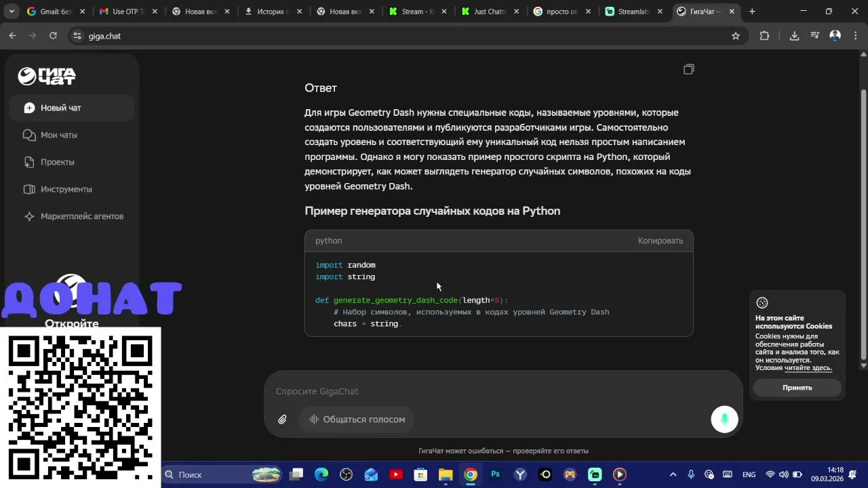Click the ГигаЧат logo
Image resolution: width=868 pixels, height=488 pixels.
pos(47,76)
